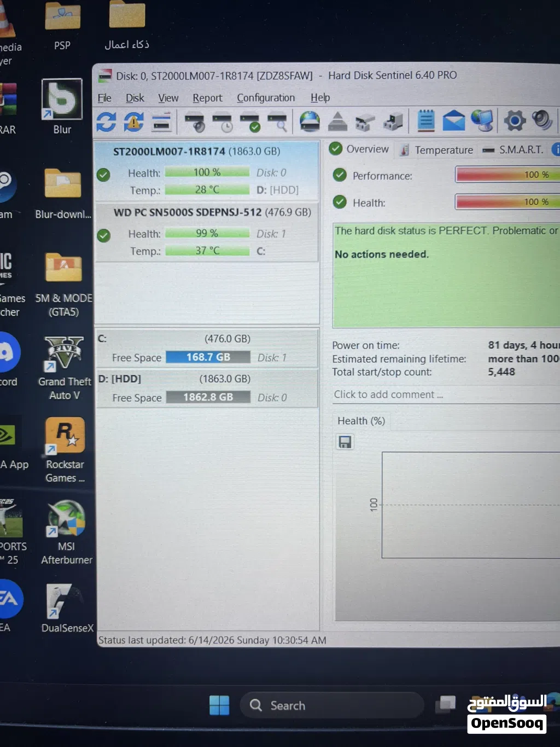560x747 pixels.
Task: Click the refresh icon with warning triangle
Action: click(x=133, y=121)
